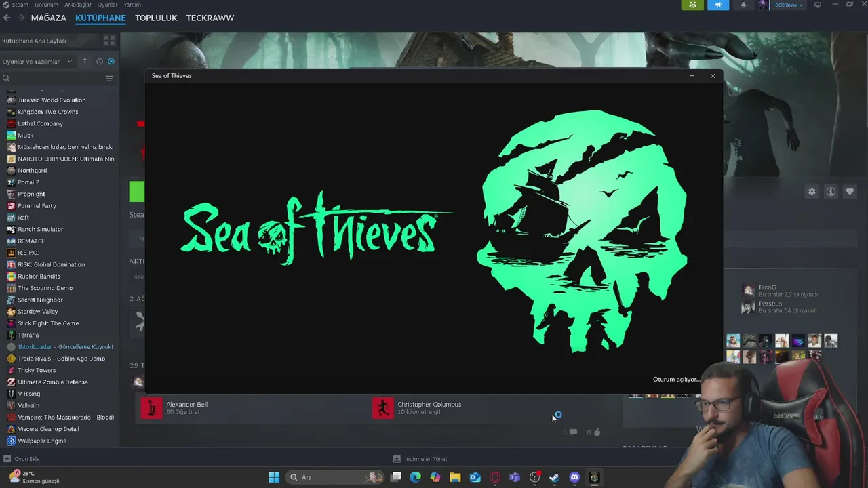Select Kingdom Two Crowns in library
This screenshot has width=868, height=488.
pos(60,112)
